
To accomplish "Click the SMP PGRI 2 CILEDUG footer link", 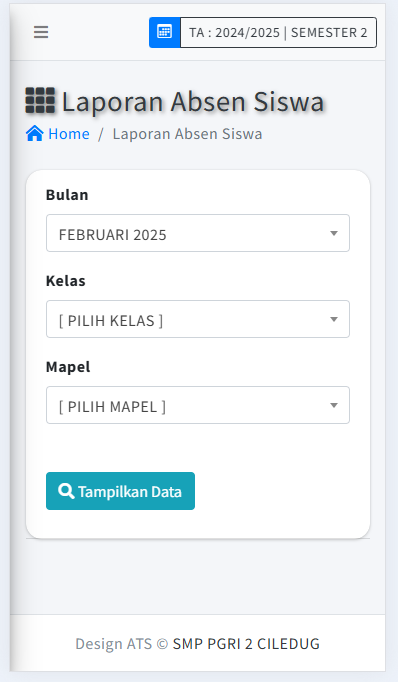I will click(246, 644).
